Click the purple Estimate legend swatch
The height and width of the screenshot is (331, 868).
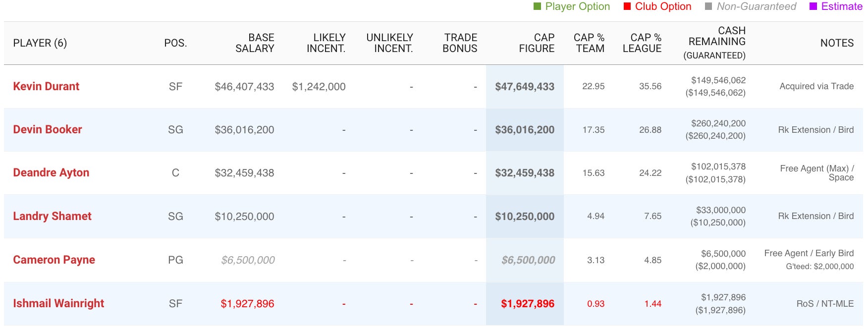tap(813, 6)
